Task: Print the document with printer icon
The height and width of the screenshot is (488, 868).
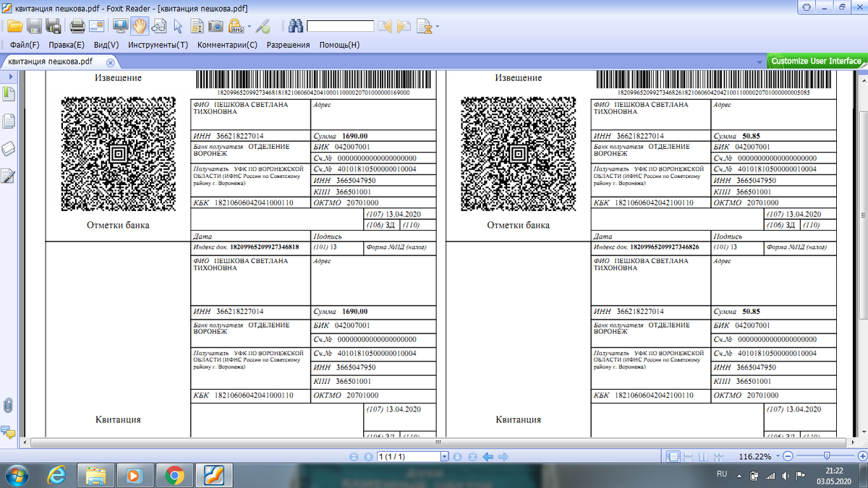Action: pyautogui.click(x=77, y=27)
